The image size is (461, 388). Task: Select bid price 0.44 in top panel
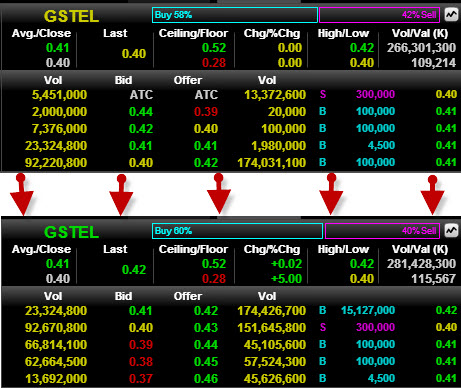point(141,112)
